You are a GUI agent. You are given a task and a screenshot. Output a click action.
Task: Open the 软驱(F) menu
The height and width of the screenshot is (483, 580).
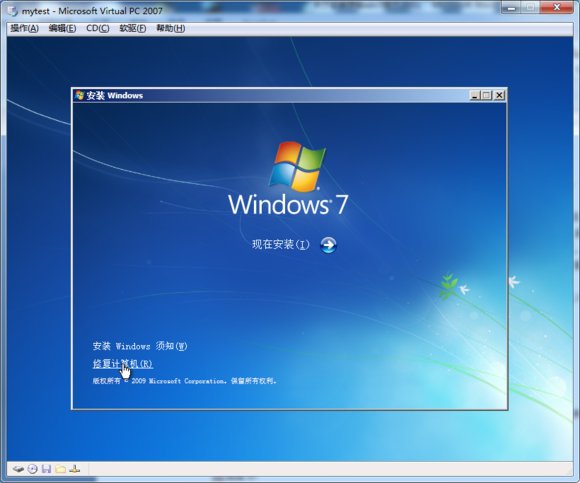click(132, 28)
